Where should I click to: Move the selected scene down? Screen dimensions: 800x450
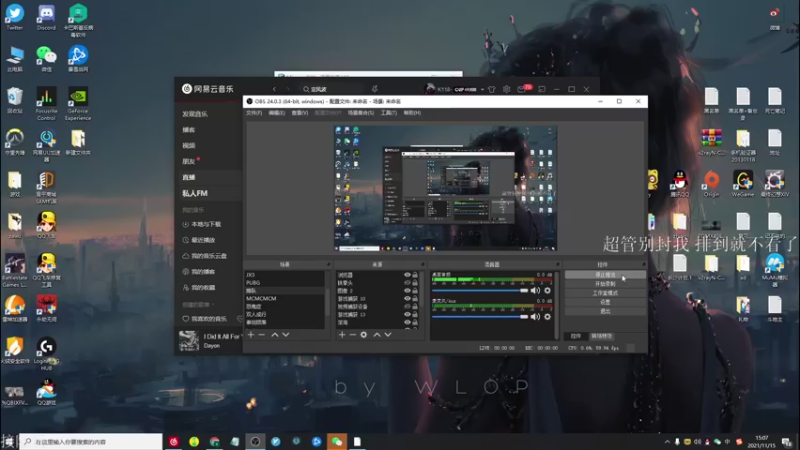[x=286, y=335]
